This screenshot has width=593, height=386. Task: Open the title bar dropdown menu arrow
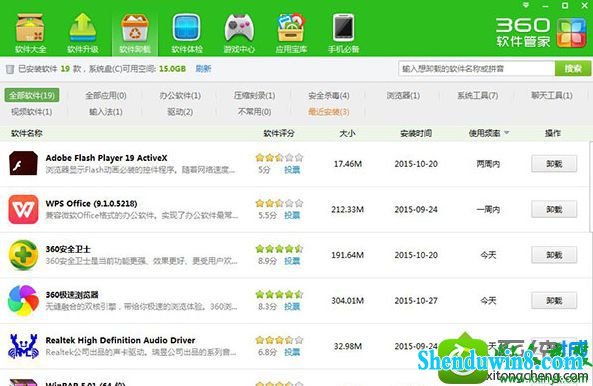pos(526,5)
